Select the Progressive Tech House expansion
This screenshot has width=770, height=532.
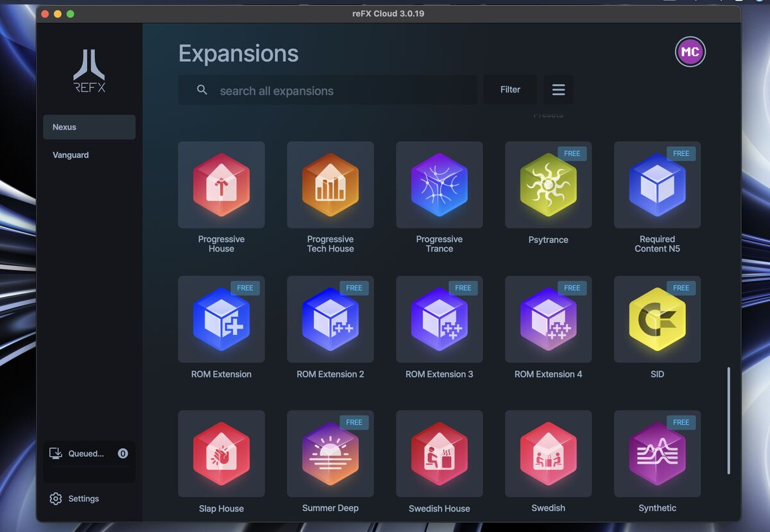pos(330,185)
